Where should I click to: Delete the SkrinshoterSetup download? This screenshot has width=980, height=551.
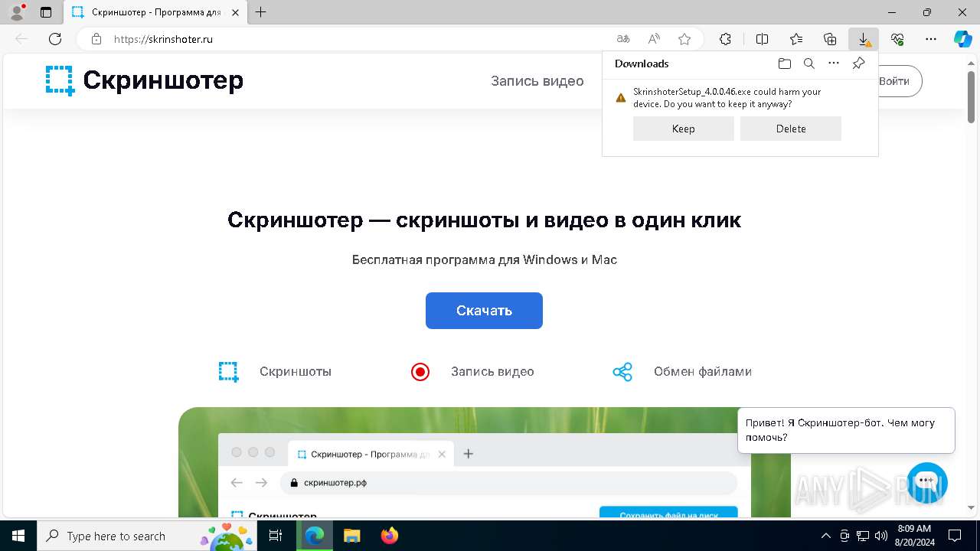coord(790,129)
